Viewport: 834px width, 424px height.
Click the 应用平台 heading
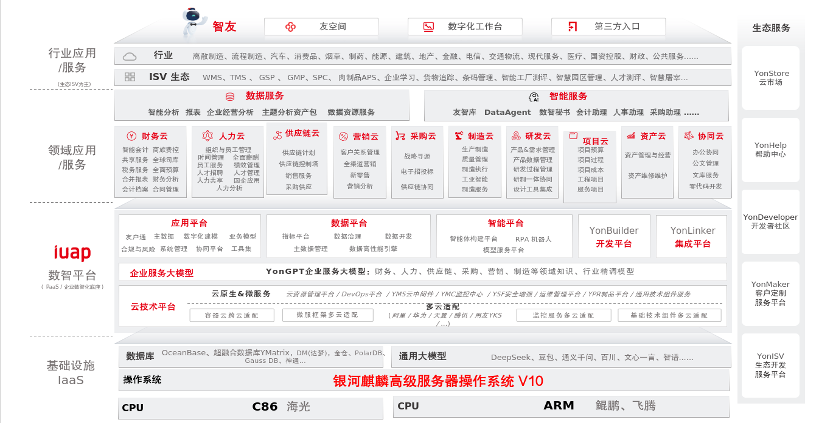pyautogui.click(x=189, y=223)
